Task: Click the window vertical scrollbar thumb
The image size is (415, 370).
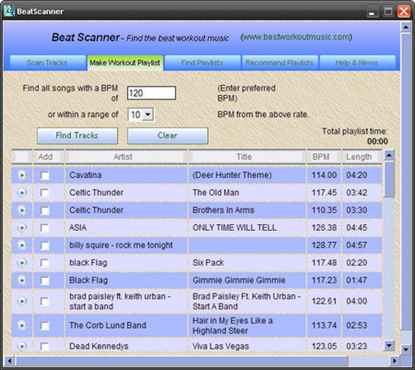Action: click(406, 182)
